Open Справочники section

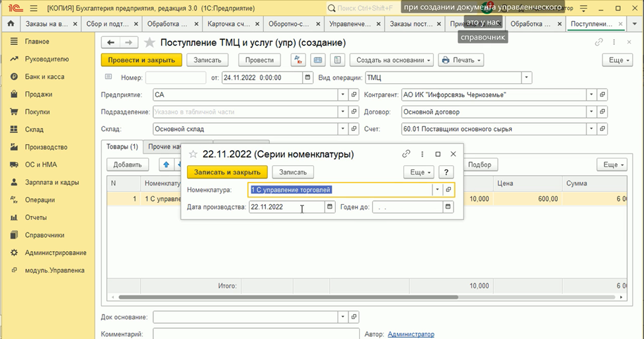[44, 235]
